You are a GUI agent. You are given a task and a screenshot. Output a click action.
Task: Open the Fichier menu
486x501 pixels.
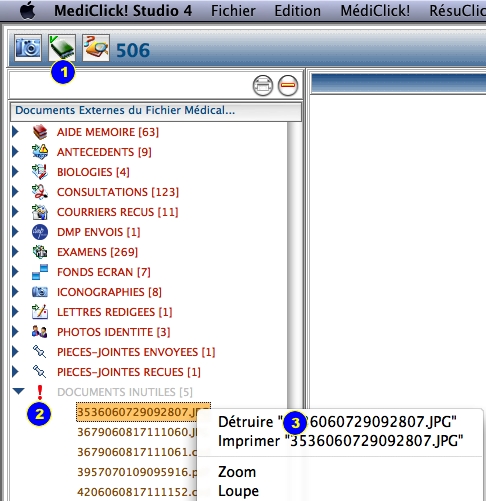[x=233, y=11]
